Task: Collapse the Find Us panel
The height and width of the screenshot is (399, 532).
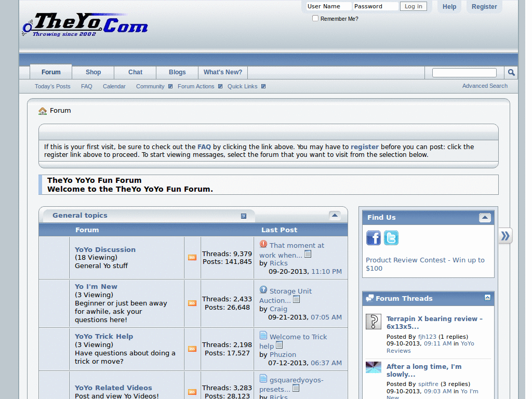Action: [485, 218]
